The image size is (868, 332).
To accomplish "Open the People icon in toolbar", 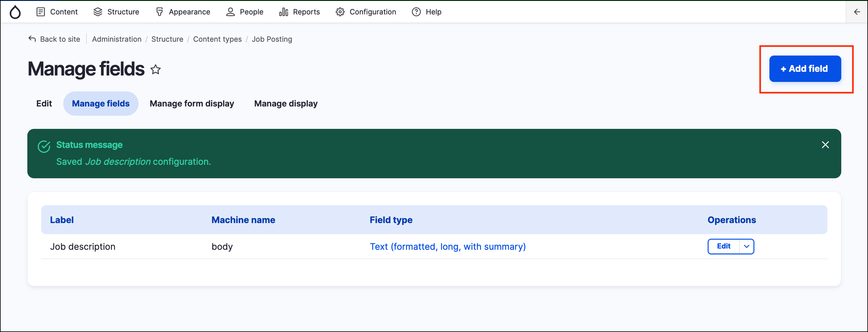I will [230, 12].
